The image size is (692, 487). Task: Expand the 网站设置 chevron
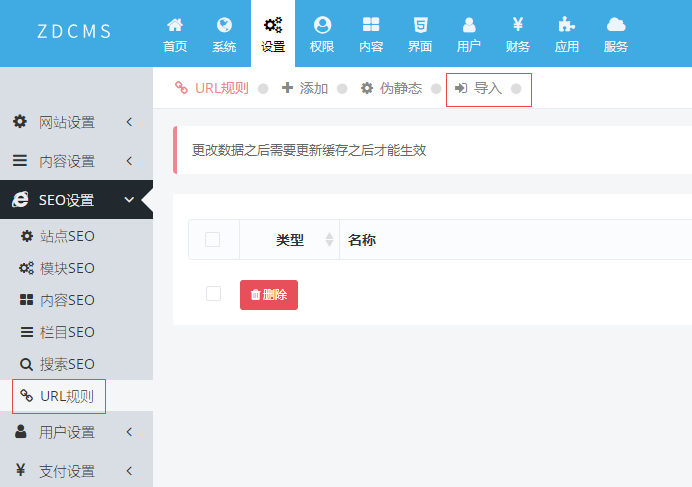129,122
